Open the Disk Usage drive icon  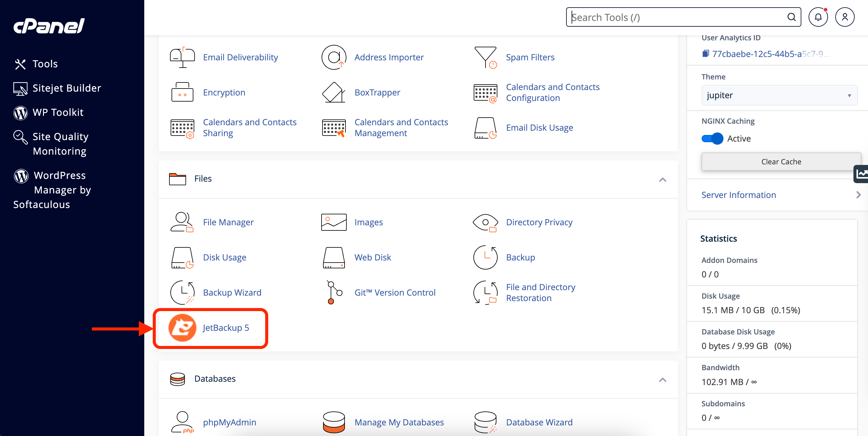point(182,258)
